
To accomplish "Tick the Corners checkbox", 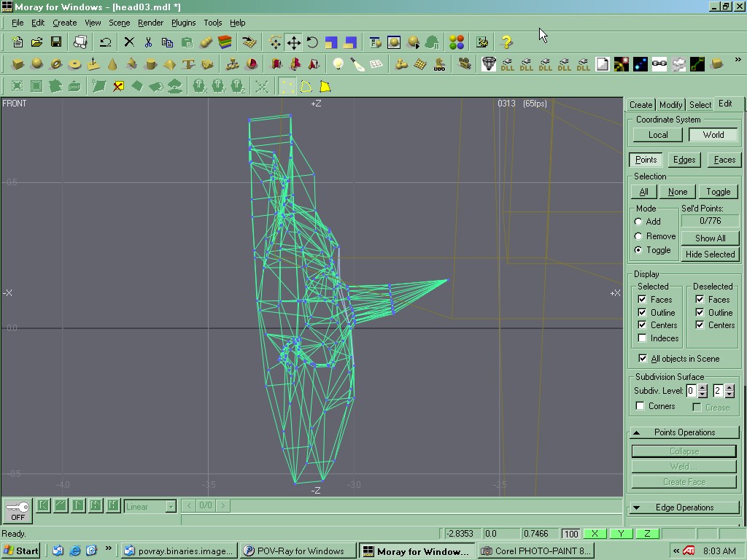I will pos(640,406).
